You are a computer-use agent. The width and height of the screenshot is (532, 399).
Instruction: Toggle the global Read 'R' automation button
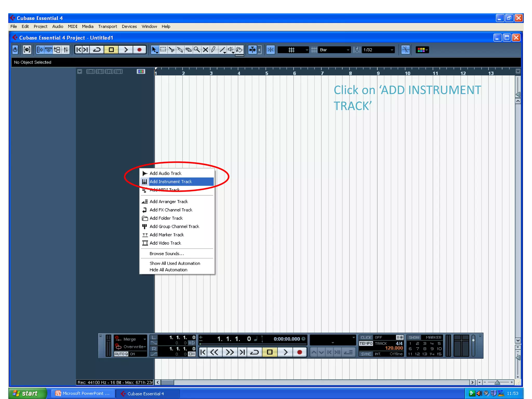pos(109,71)
